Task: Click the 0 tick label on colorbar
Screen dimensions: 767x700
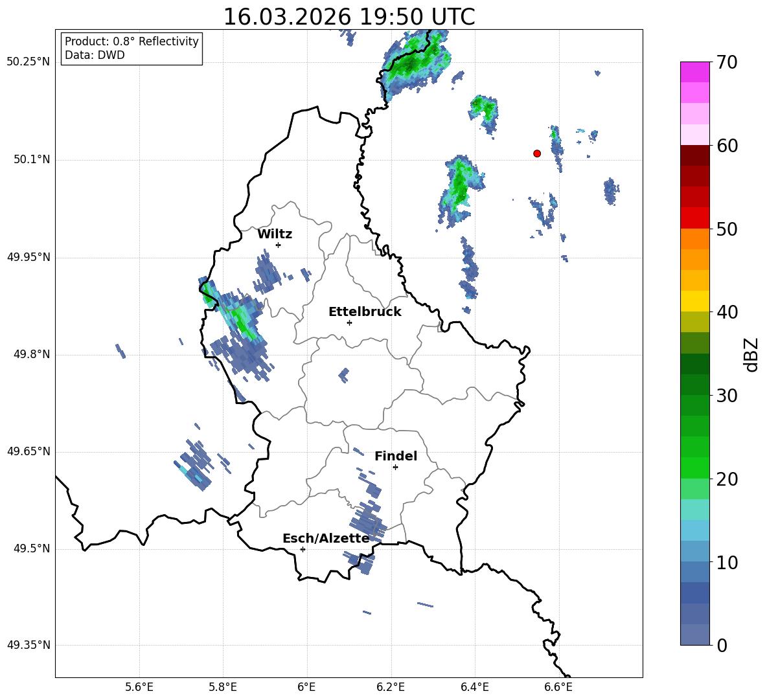Action: pos(722,645)
